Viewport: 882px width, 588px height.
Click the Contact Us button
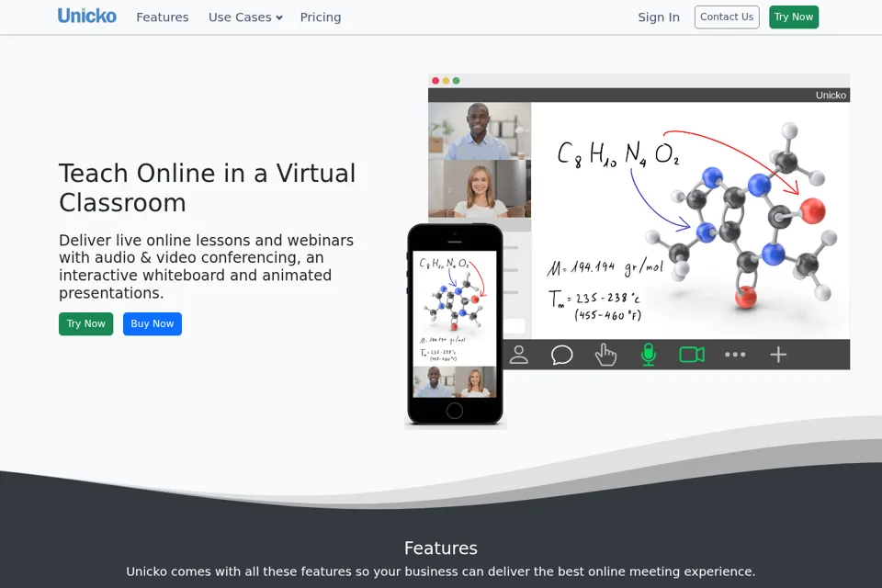click(x=727, y=17)
